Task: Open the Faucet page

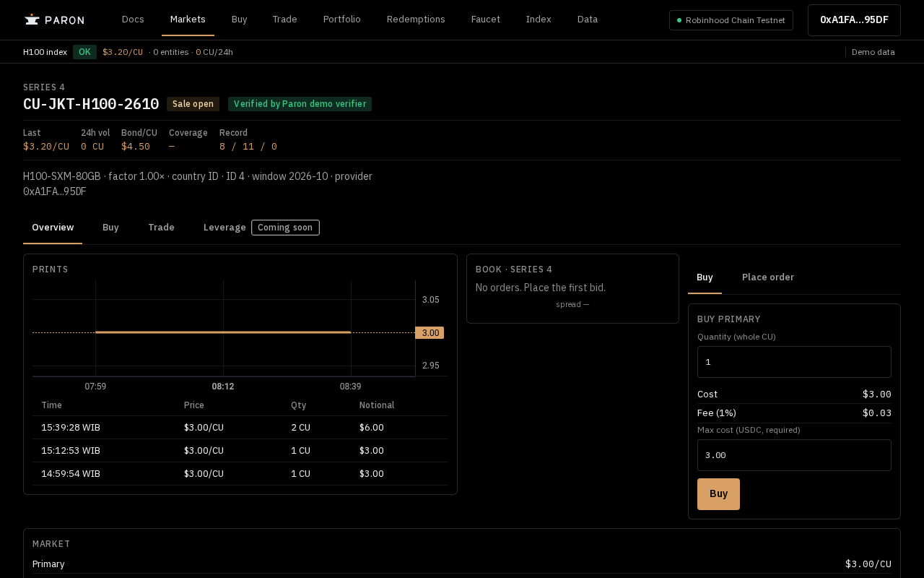Action: 486,20
